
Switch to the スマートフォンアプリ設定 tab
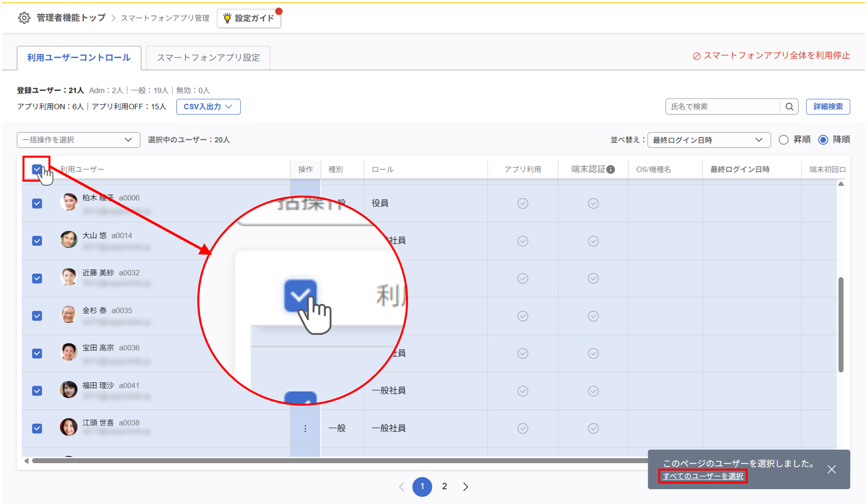click(x=208, y=58)
